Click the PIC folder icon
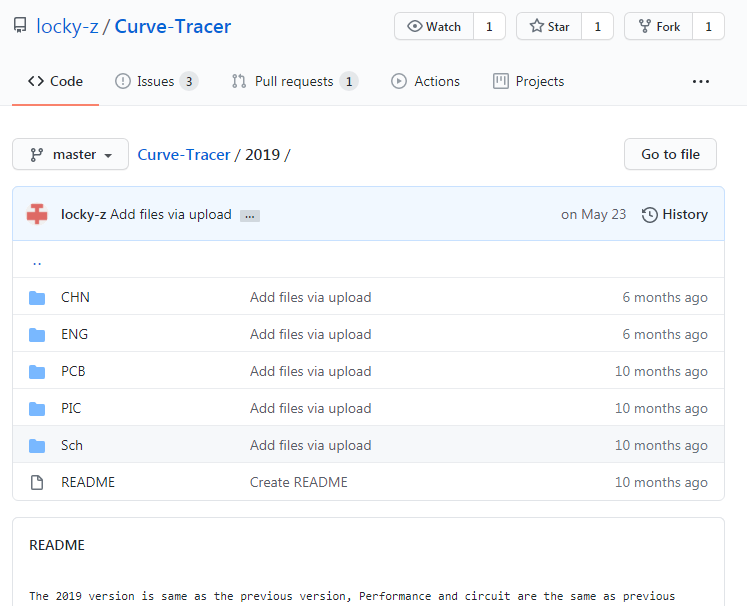 click(x=37, y=409)
